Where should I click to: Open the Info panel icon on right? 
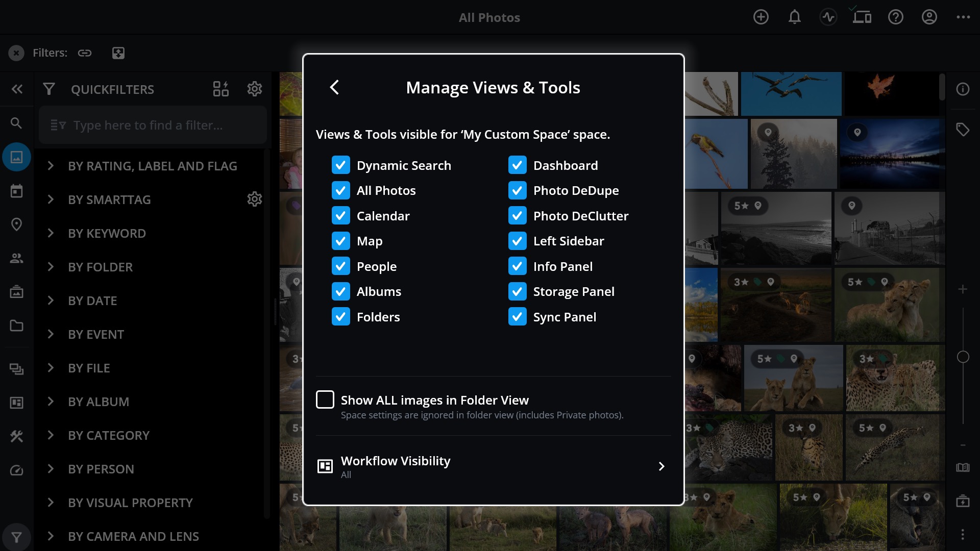963,89
